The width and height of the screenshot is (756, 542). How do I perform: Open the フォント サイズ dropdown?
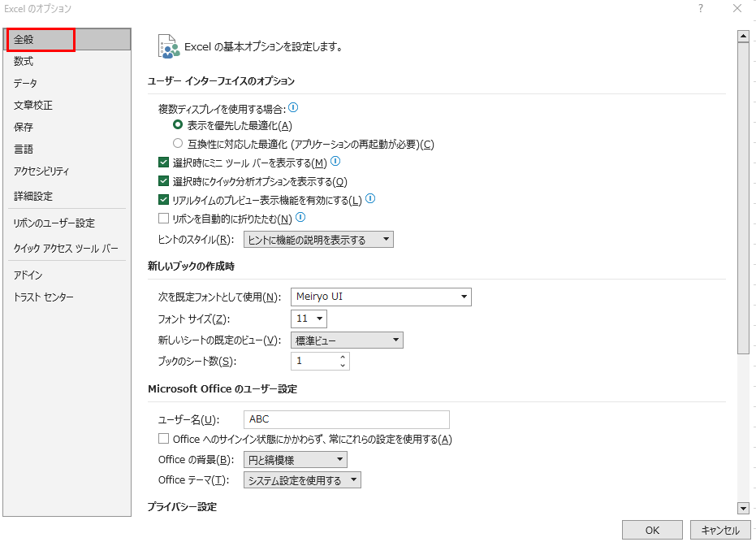coord(309,319)
